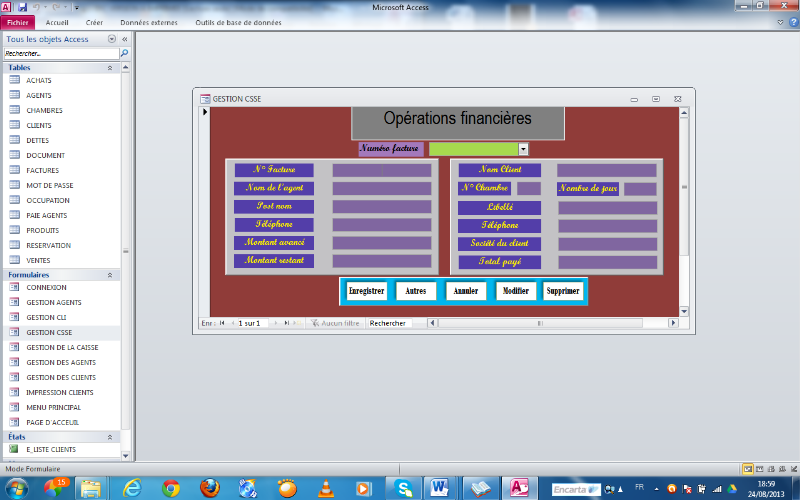Click the Nom de l'agent input field
The height and width of the screenshot is (500, 800).
point(382,189)
